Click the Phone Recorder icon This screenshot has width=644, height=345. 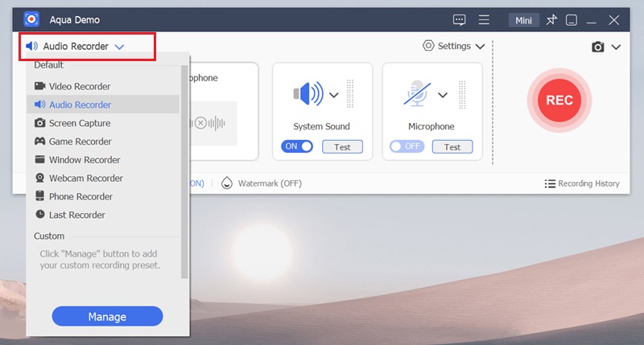39,195
